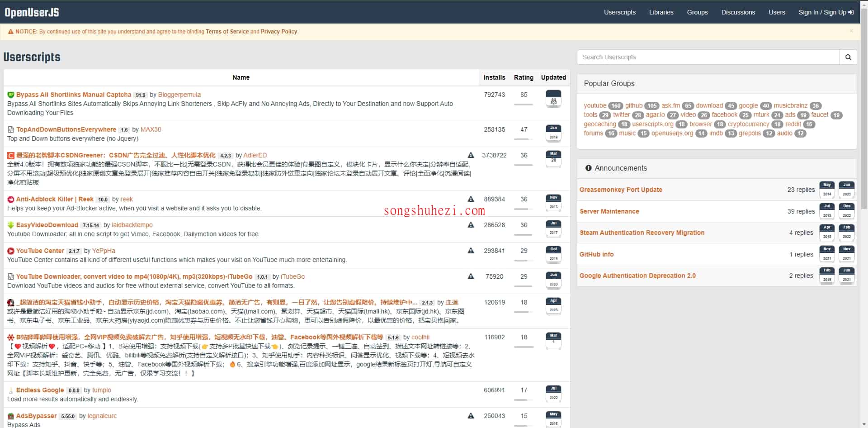The image size is (868, 428).
Task: Click AdsBypasser script icon
Action: 11,416
